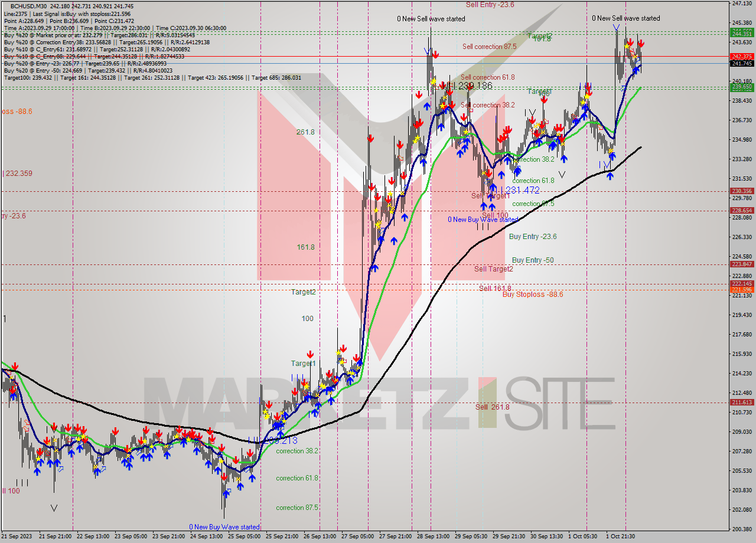756x543 pixels.
Task: Click the green '161.8' Fibonacci label mid-chart
Action: point(305,247)
